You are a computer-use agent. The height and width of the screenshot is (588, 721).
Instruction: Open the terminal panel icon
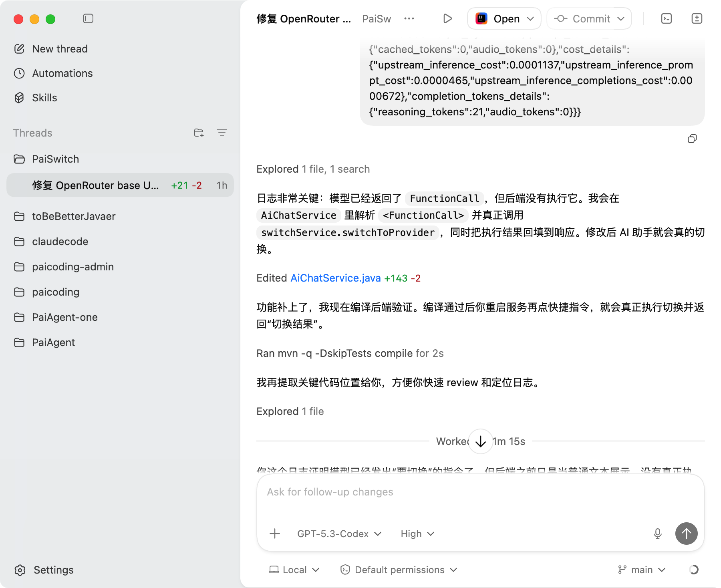coord(667,19)
